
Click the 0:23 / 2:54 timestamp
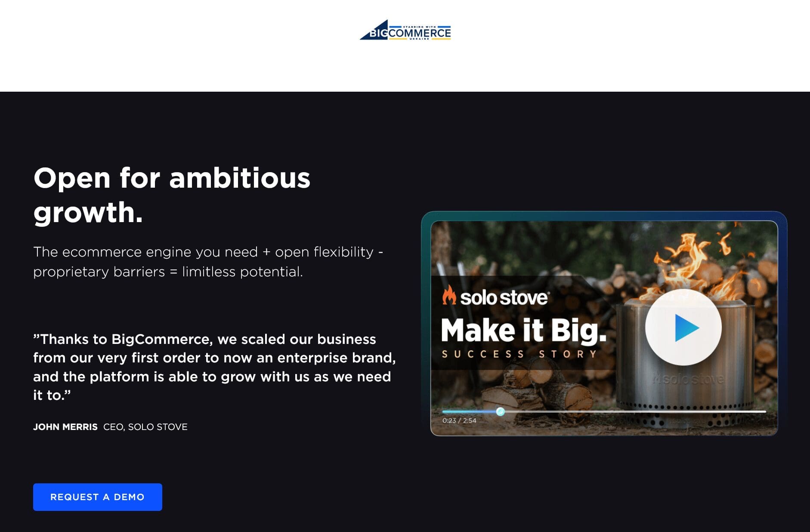pyautogui.click(x=459, y=421)
